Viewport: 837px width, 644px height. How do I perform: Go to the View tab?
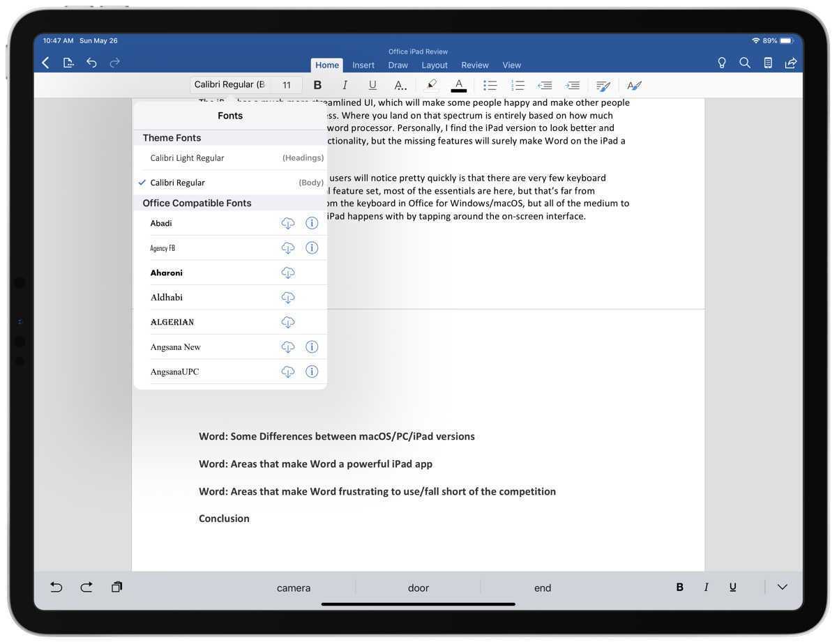click(512, 65)
